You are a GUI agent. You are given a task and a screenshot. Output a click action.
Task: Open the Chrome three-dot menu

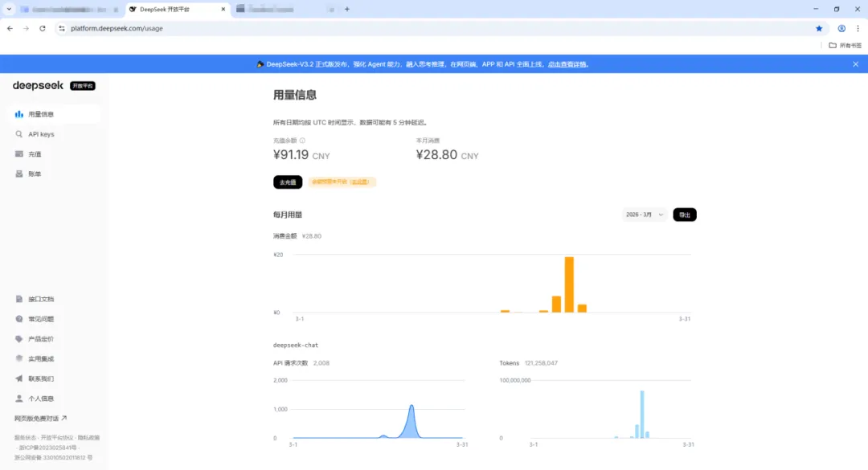click(858, 28)
